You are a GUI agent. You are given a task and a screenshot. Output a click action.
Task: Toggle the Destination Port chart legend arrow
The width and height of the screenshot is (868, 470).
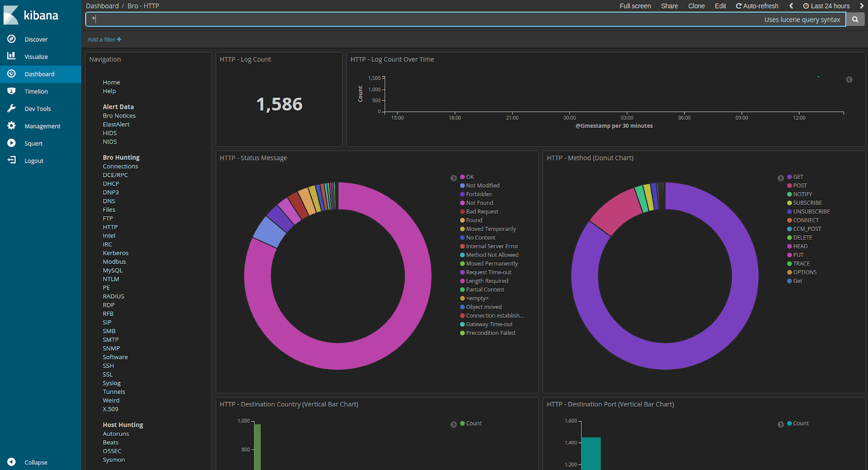[781, 424]
